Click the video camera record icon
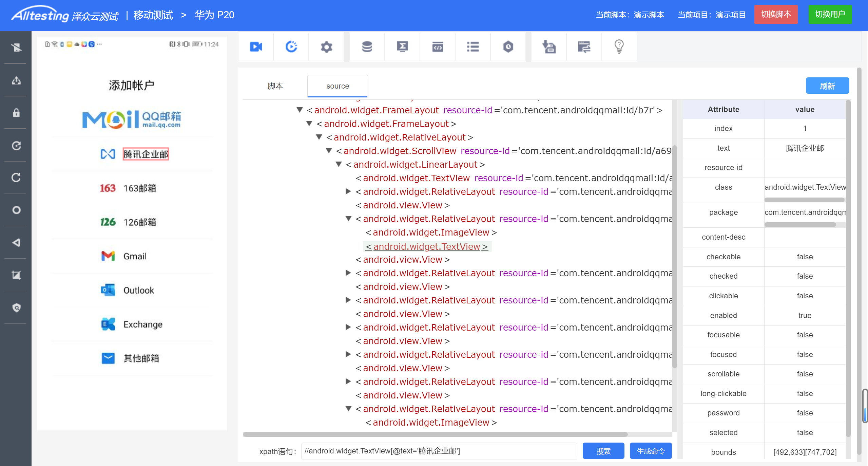Screen dimensions: 868x466 point(256,46)
